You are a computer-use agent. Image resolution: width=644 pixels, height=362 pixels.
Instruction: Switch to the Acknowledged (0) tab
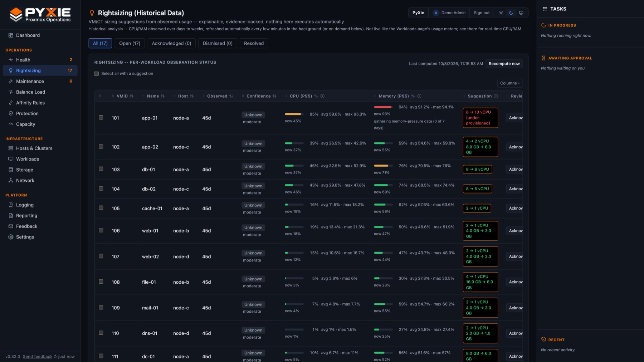coord(171,43)
